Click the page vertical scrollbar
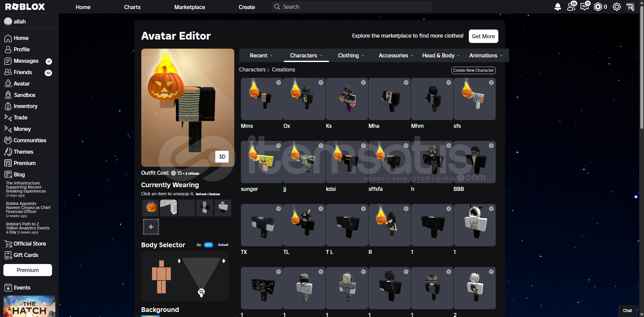 pyautogui.click(x=641, y=67)
